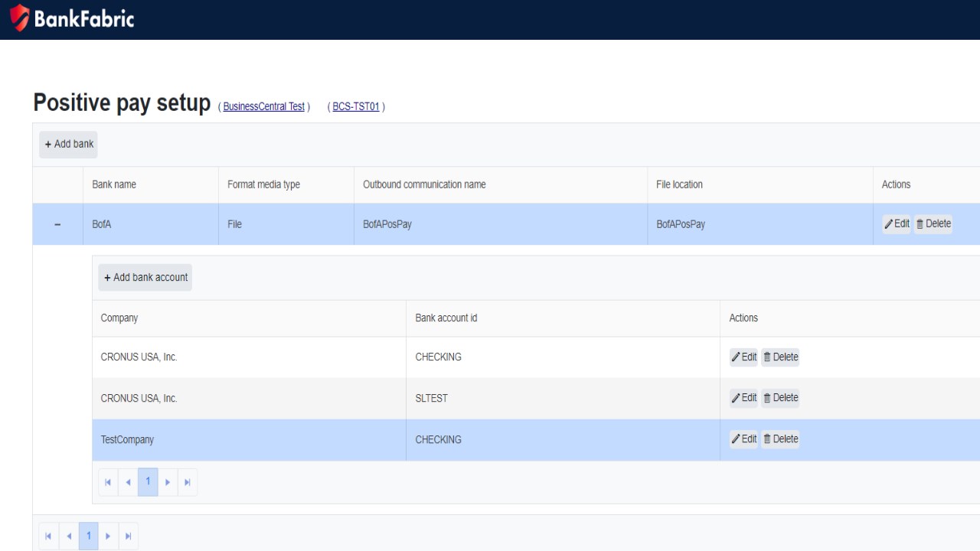Click the Format media type column header
This screenshot has height=551, width=980.
coord(286,184)
